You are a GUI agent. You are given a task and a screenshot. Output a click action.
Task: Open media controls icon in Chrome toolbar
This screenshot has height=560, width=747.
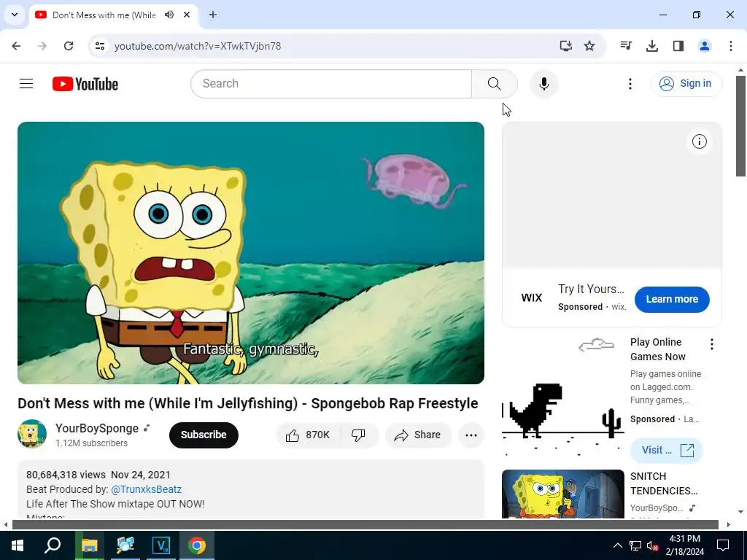tap(625, 46)
